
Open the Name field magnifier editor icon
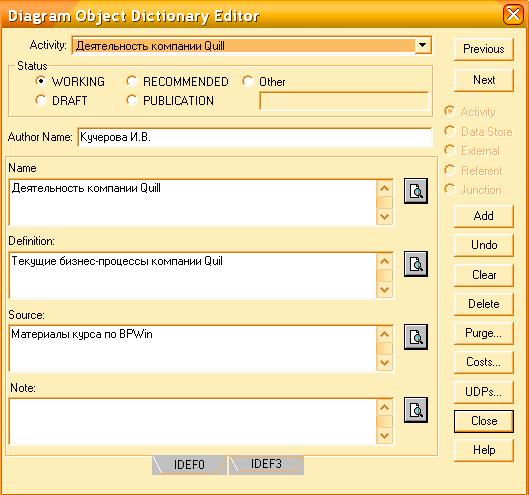[416, 191]
